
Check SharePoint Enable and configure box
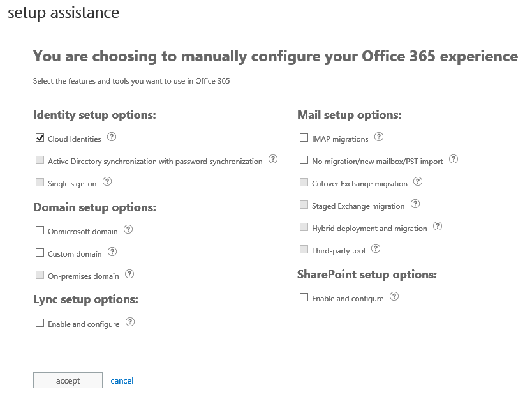pyautogui.click(x=304, y=297)
